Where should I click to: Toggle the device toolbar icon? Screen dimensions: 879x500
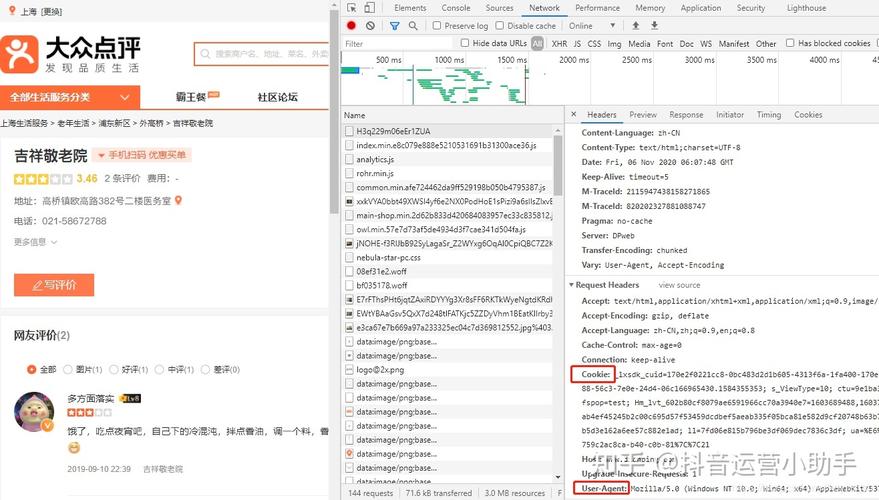click(x=369, y=8)
